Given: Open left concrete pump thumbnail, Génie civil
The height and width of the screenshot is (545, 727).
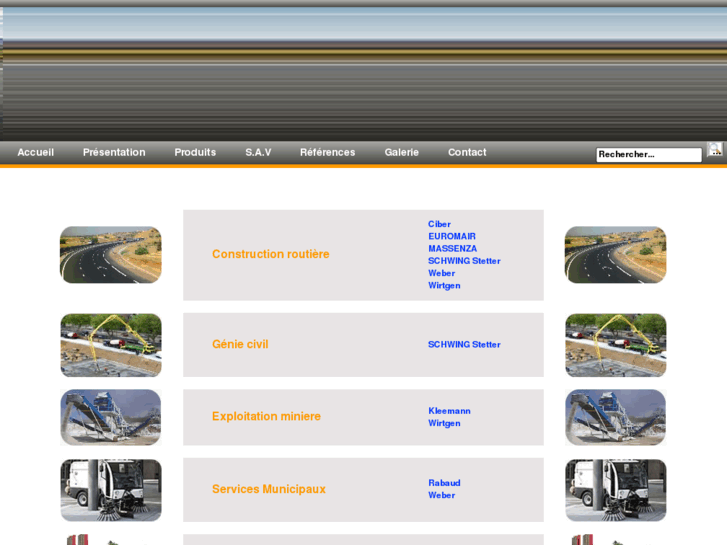Looking at the screenshot, I should (111, 345).
